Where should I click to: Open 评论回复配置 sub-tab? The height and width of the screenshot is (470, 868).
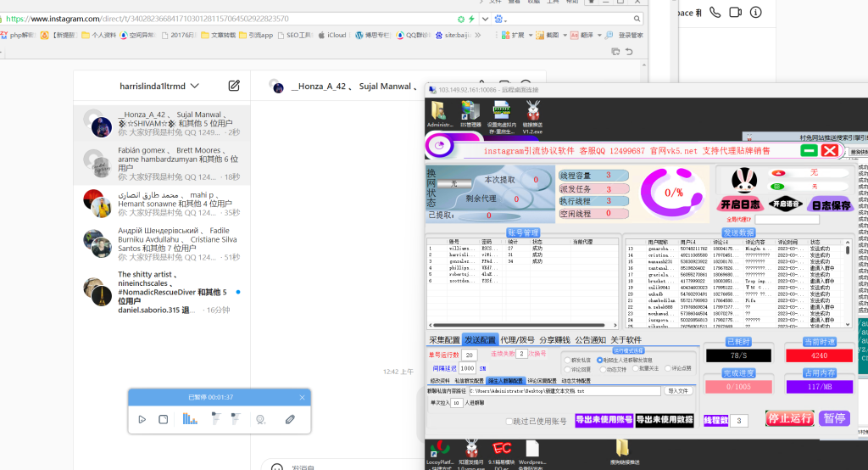(x=542, y=381)
